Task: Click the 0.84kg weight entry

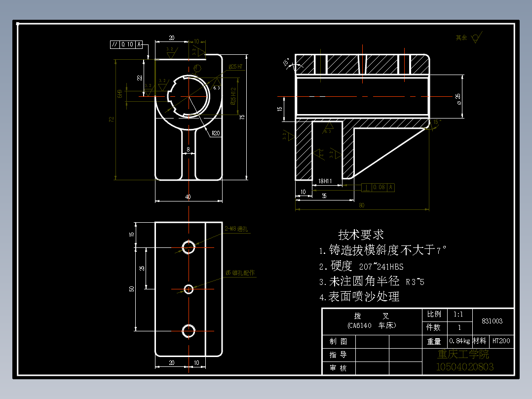Action: (459, 341)
